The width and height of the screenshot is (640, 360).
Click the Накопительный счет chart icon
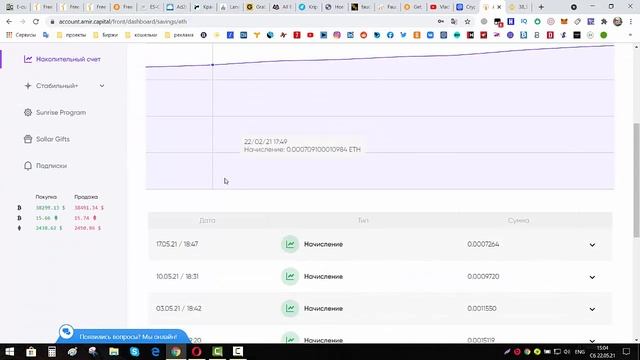click(x=28, y=59)
